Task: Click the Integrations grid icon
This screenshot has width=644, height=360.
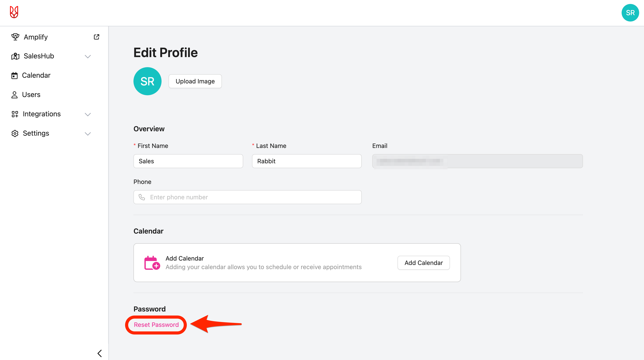Action: [15, 114]
